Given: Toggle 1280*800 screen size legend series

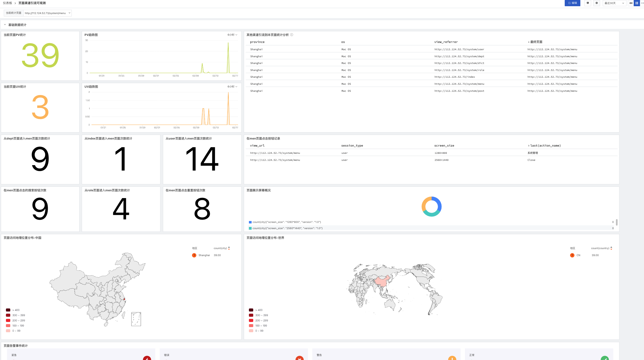Looking at the screenshot, I should pyautogui.click(x=286, y=222).
